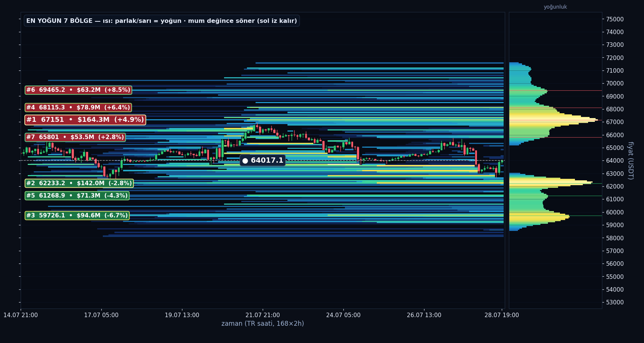Click the density histogram peak near 67000

point(554,120)
